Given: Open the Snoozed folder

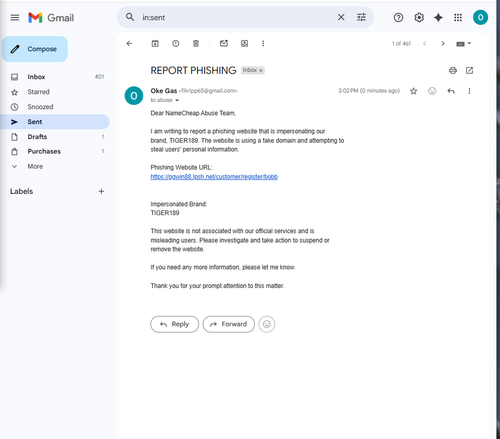Looking at the screenshot, I should click(55, 107).
